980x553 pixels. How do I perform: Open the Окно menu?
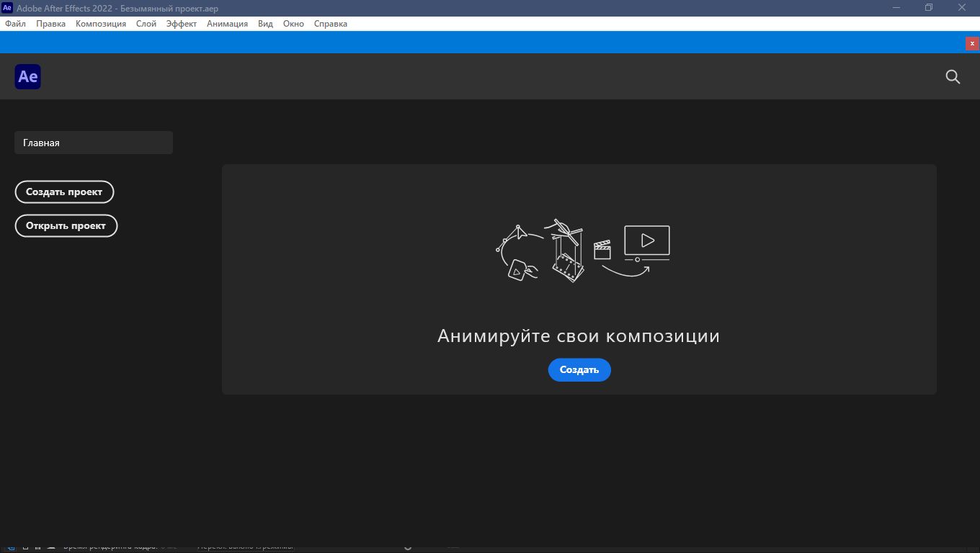(293, 24)
